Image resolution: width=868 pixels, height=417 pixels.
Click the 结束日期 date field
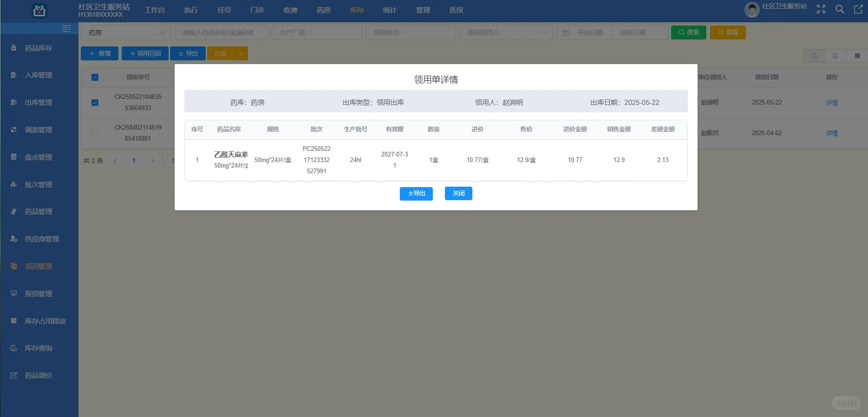[x=633, y=33]
